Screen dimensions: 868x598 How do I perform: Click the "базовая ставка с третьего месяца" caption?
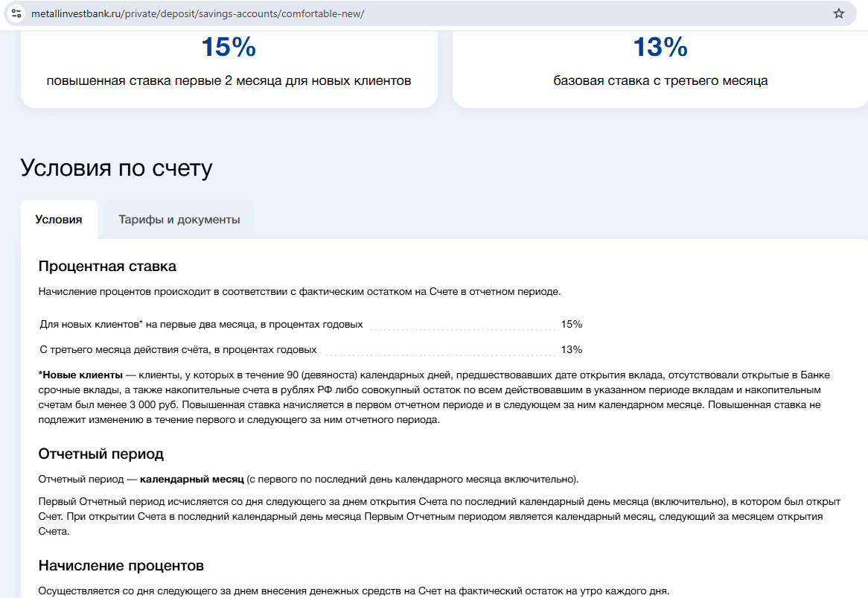pyautogui.click(x=660, y=80)
